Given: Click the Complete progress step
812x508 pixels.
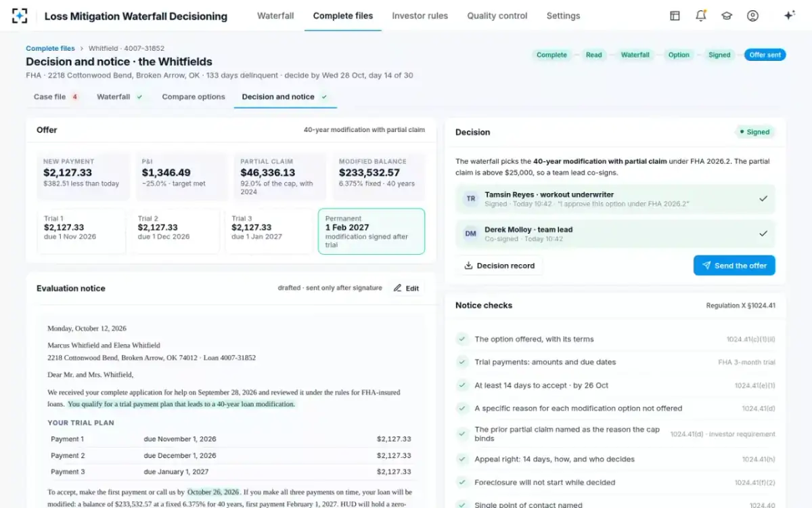Looking at the screenshot, I should (551, 55).
